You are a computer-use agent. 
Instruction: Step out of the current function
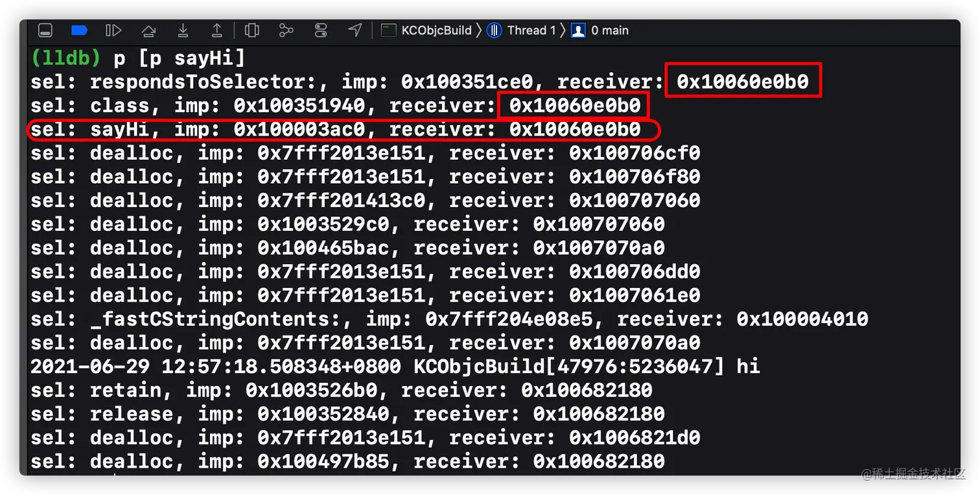point(217,30)
